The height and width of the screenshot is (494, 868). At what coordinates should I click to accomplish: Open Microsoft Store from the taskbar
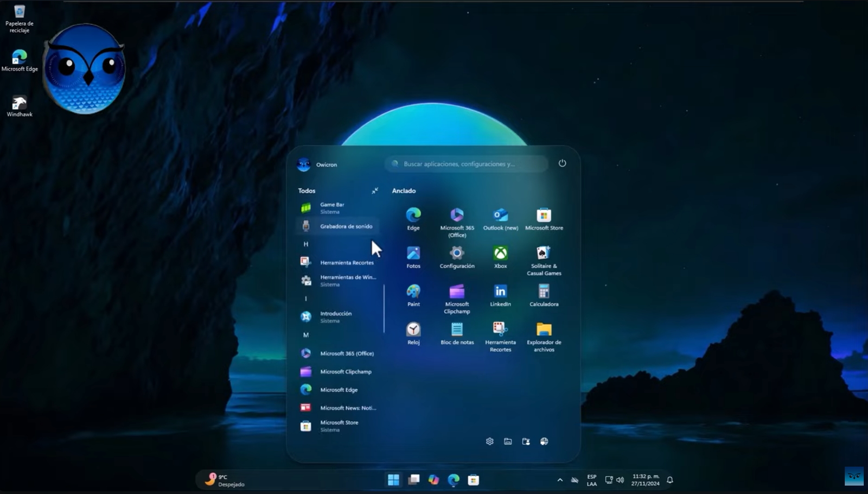point(474,480)
